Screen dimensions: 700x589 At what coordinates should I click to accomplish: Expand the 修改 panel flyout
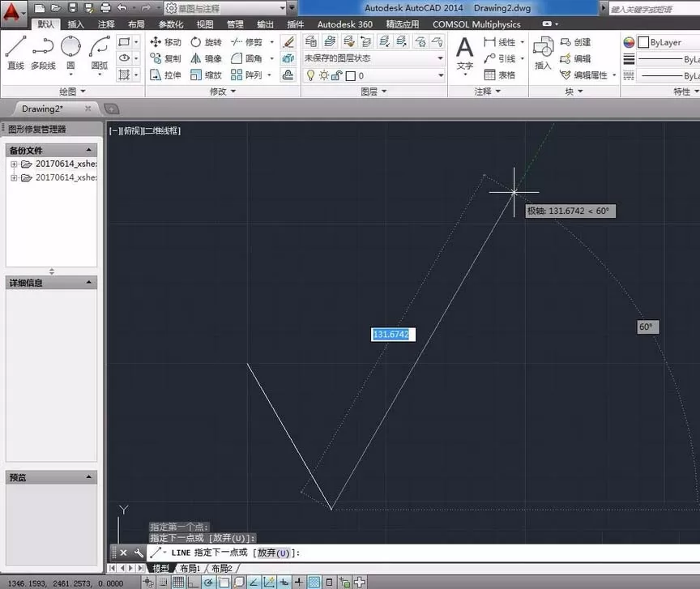coord(222,92)
